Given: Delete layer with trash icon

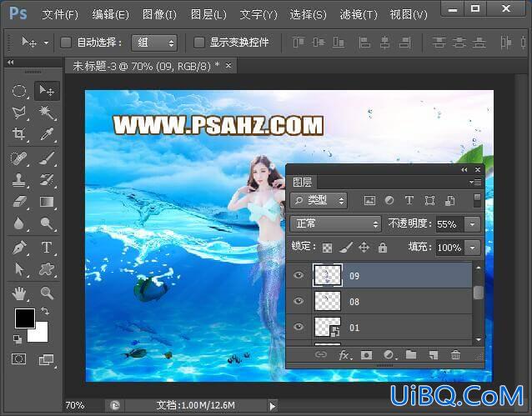Looking at the screenshot, I should [455, 355].
